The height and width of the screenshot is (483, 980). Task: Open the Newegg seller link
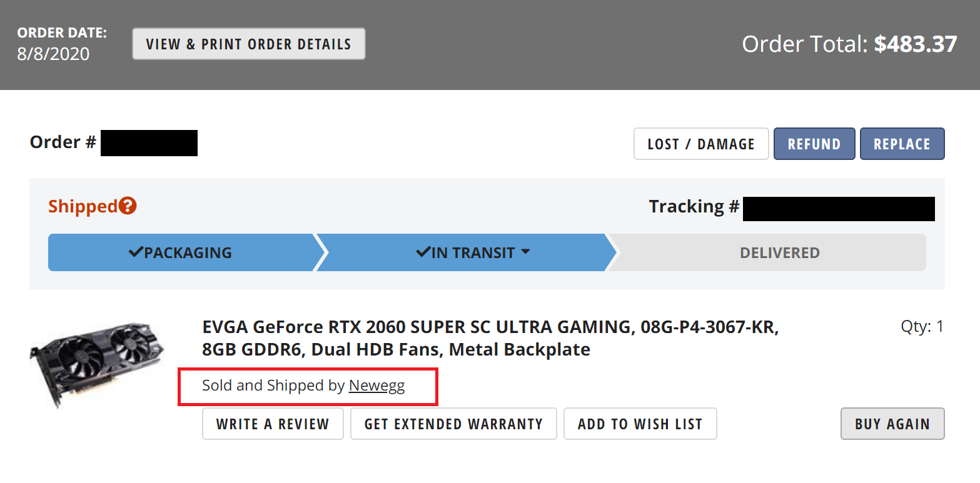(x=376, y=386)
